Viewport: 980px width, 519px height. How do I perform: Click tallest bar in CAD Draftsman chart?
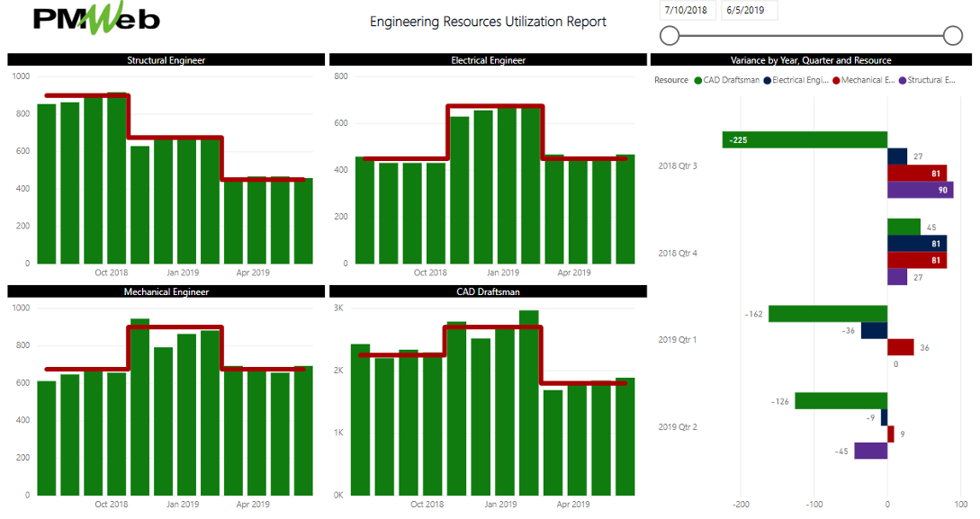tap(529, 403)
